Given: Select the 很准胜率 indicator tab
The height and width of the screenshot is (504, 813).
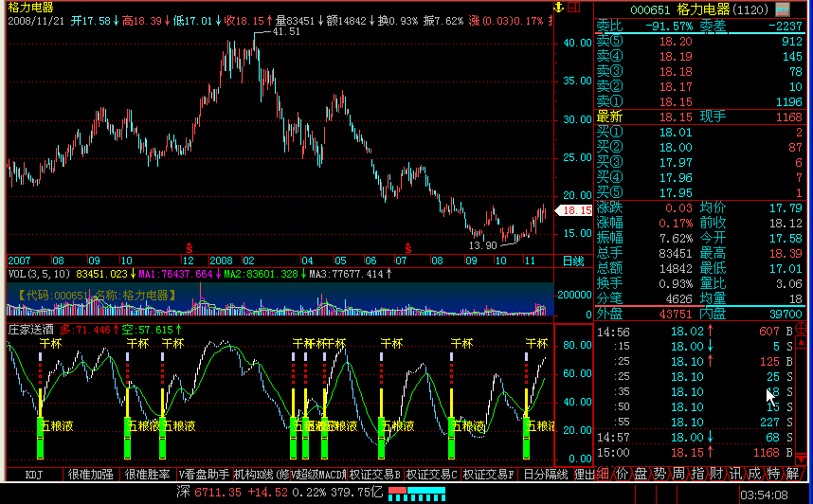Looking at the screenshot, I should click(148, 475).
